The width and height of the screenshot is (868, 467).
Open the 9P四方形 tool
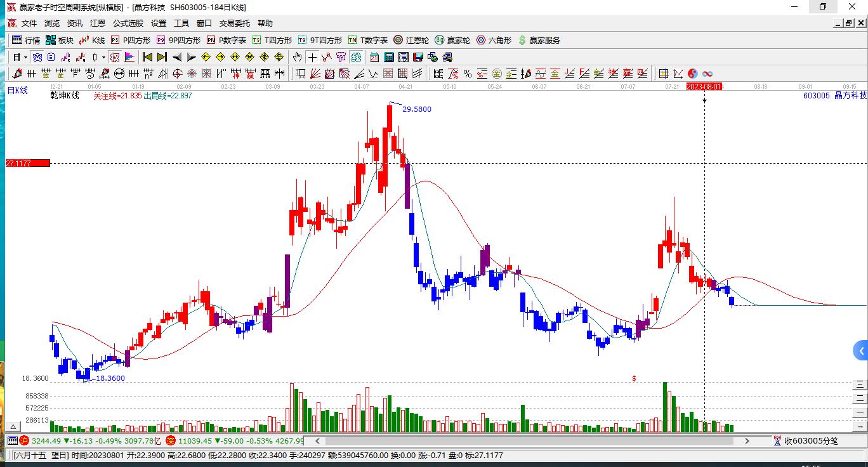[x=178, y=40]
